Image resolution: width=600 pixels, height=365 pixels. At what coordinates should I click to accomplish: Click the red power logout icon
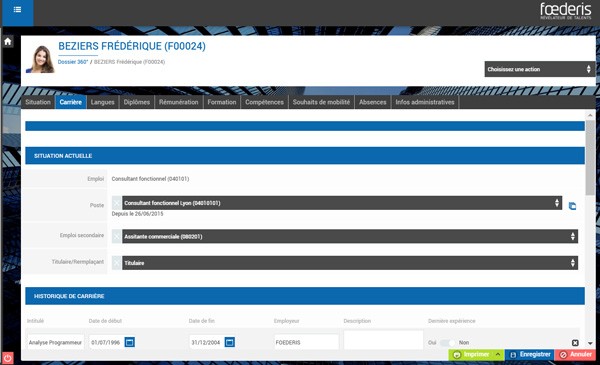pos(8,358)
